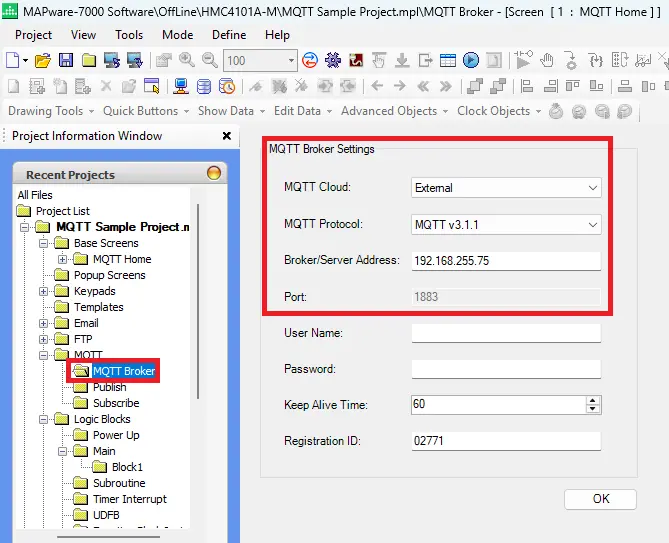
Task: Decrease Keep Alive Time with down arrow
Action: (x=593, y=409)
